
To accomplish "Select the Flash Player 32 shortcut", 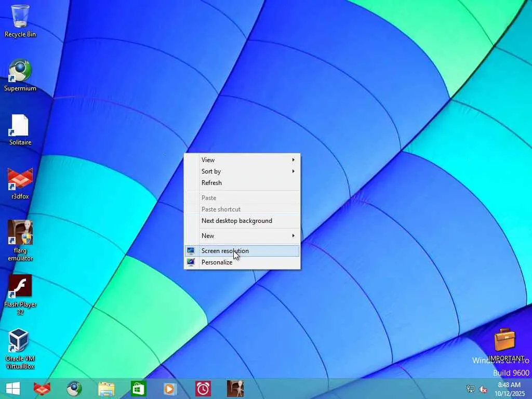I will point(20,287).
